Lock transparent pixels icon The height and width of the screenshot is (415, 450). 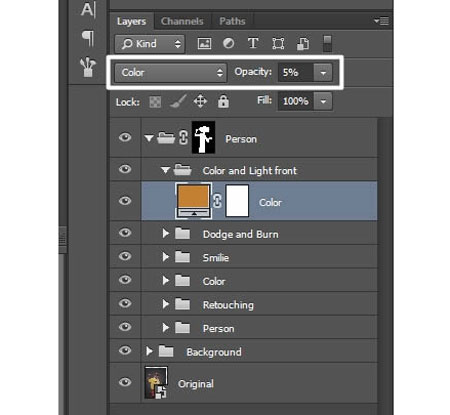tap(155, 102)
